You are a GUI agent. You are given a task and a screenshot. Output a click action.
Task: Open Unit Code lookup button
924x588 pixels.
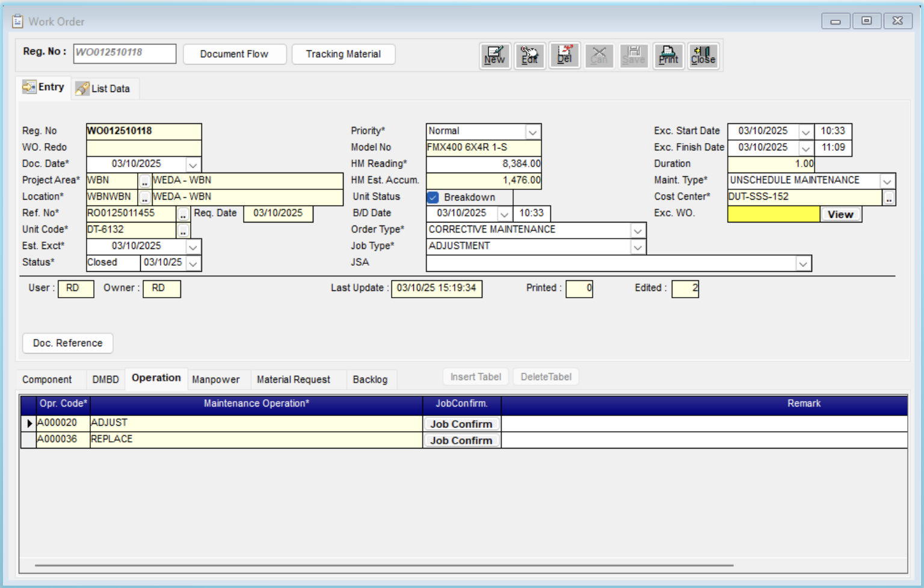(183, 230)
